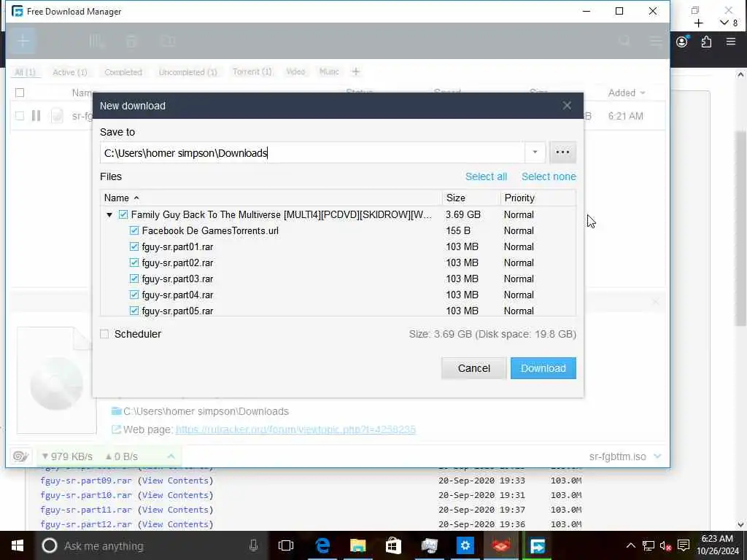Click the fguy-sr.part03.rar file name
This screenshot has width=747, height=560.
point(177,279)
